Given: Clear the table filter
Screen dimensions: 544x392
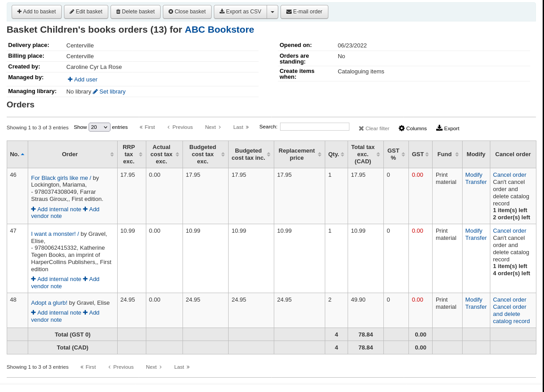Looking at the screenshot, I should click(374, 128).
